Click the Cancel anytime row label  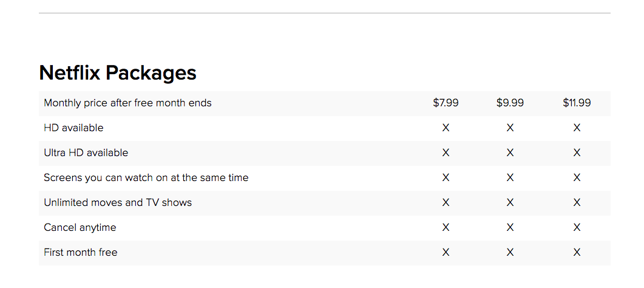click(80, 228)
